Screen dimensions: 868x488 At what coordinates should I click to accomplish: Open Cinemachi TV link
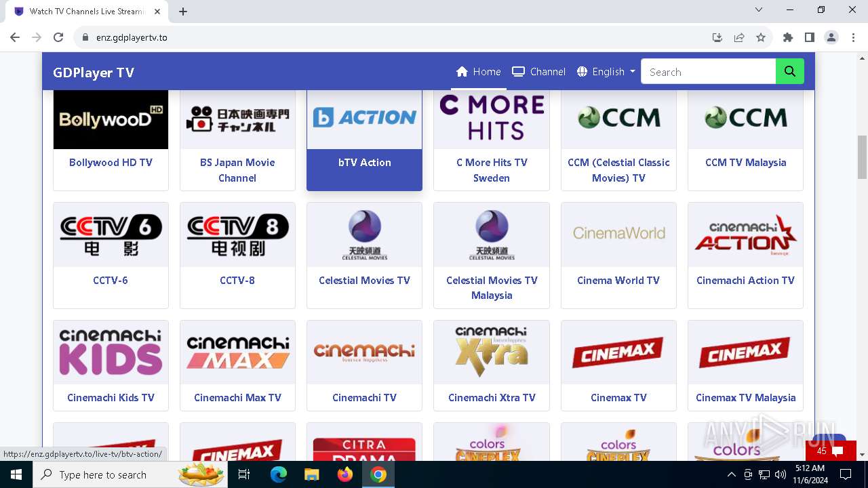[x=365, y=398]
